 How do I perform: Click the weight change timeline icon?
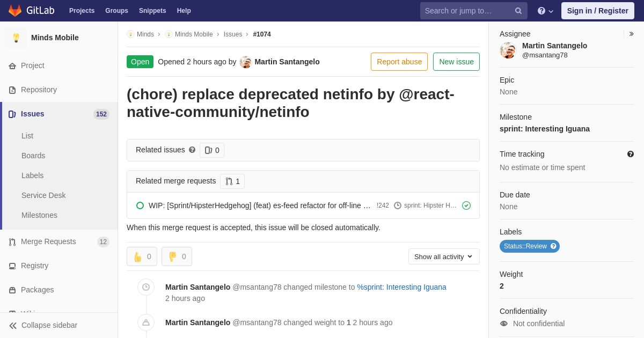coord(146,322)
